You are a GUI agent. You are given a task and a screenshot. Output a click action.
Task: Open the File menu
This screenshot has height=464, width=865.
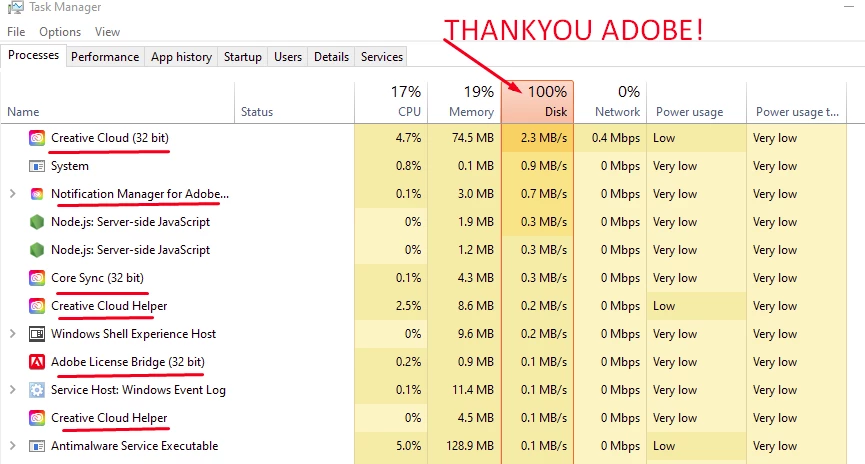pyautogui.click(x=16, y=32)
